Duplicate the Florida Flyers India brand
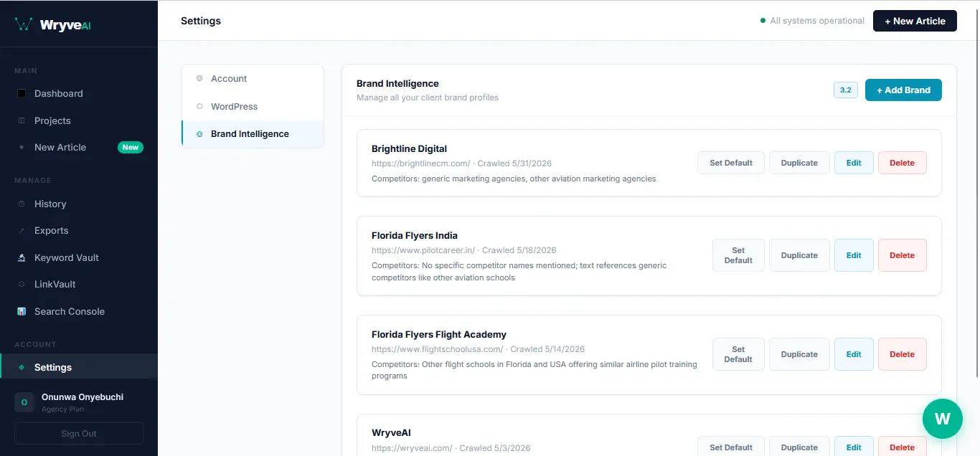980x456 pixels. (799, 255)
